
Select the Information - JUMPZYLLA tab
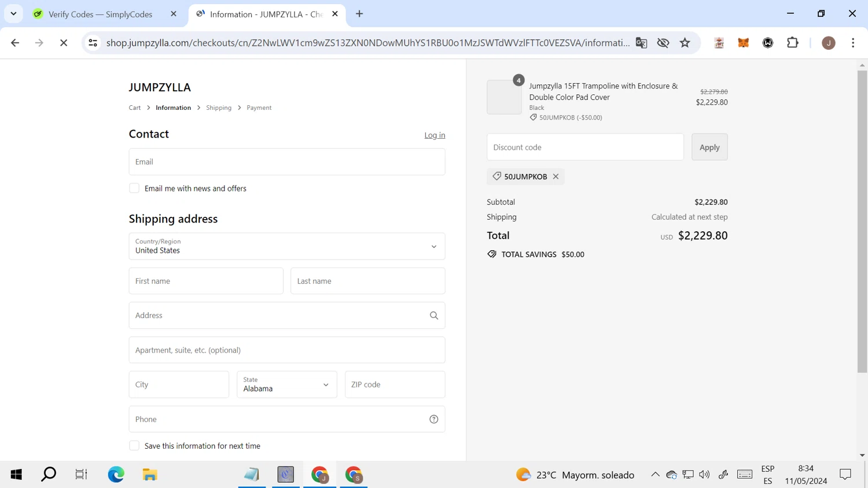[x=266, y=14]
